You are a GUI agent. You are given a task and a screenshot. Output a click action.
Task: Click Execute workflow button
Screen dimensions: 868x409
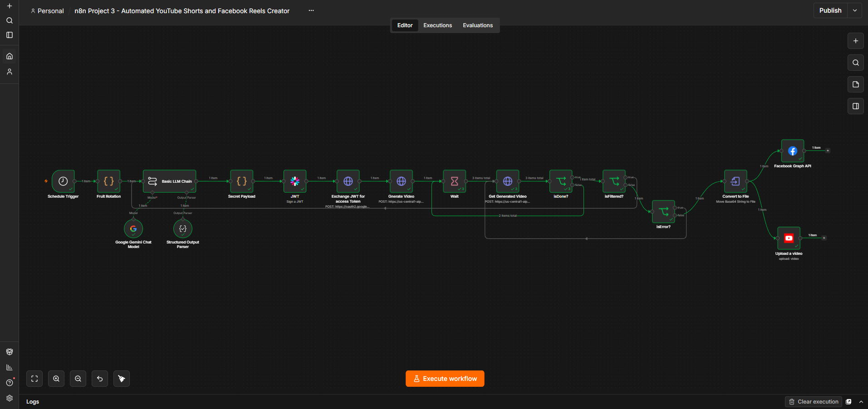click(x=445, y=379)
